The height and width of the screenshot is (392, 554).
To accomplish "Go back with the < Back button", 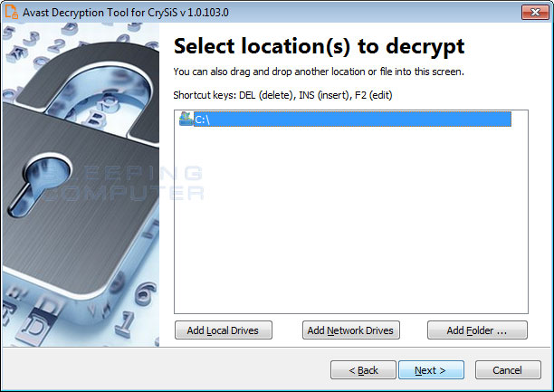I will 363,370.
